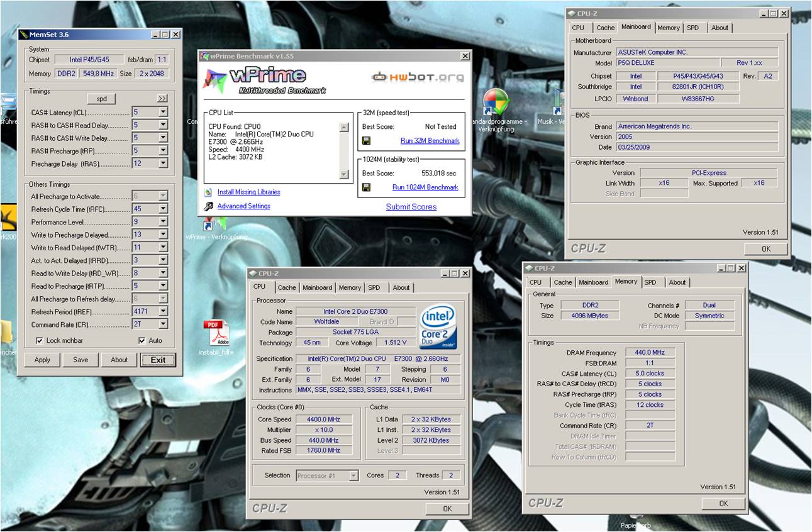Click the Model P5Q DELUXE field
Image resolution: width=812 pixels, height=532 pixels.
click(668, 63)
